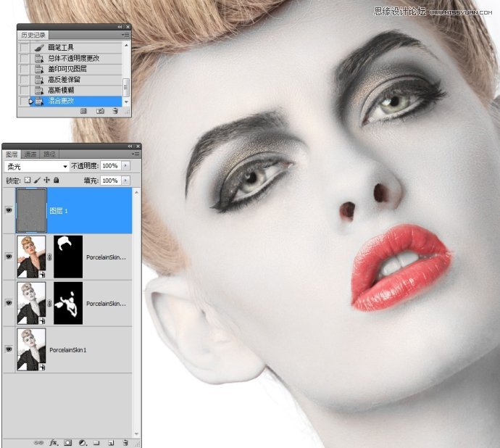
Task: Delete current state in History panel
Action: (x=116, y=111)
